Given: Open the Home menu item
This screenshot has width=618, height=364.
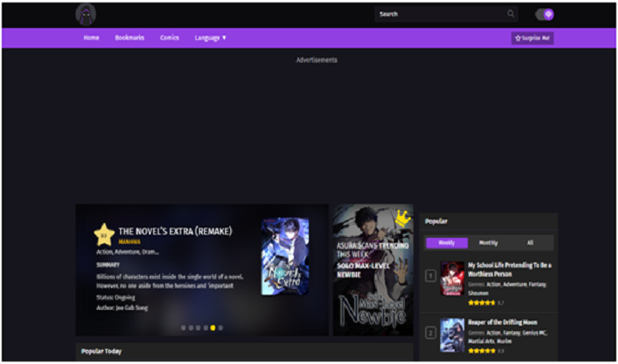Looking at the screenshot, I should click(x=91, y=38).
